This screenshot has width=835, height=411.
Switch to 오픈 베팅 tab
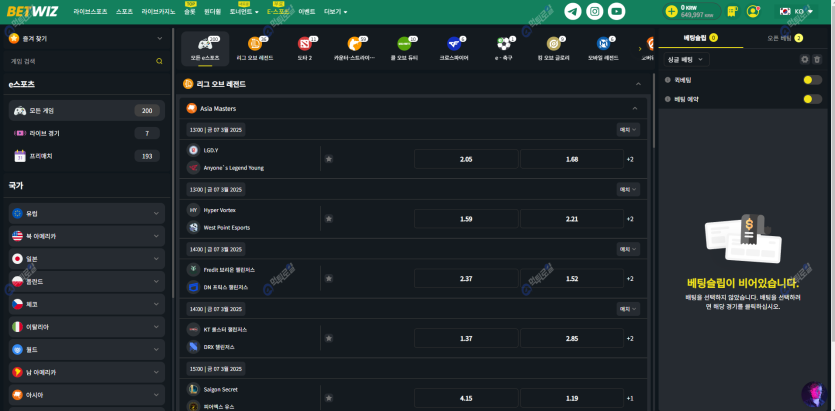click(x=785, y=38)
